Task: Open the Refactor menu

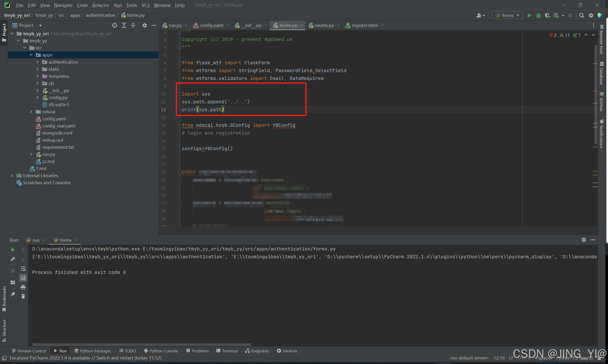Action: [x=101, y=5]
